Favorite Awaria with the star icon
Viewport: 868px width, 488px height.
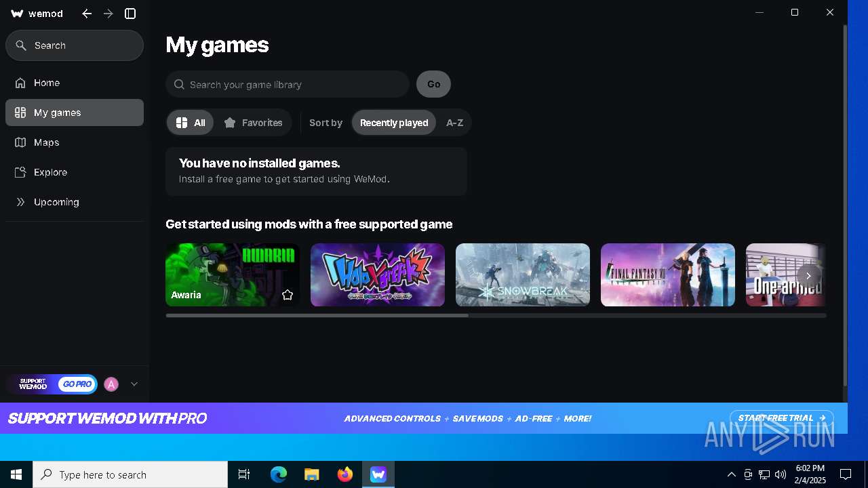click(x=288, y=295)
